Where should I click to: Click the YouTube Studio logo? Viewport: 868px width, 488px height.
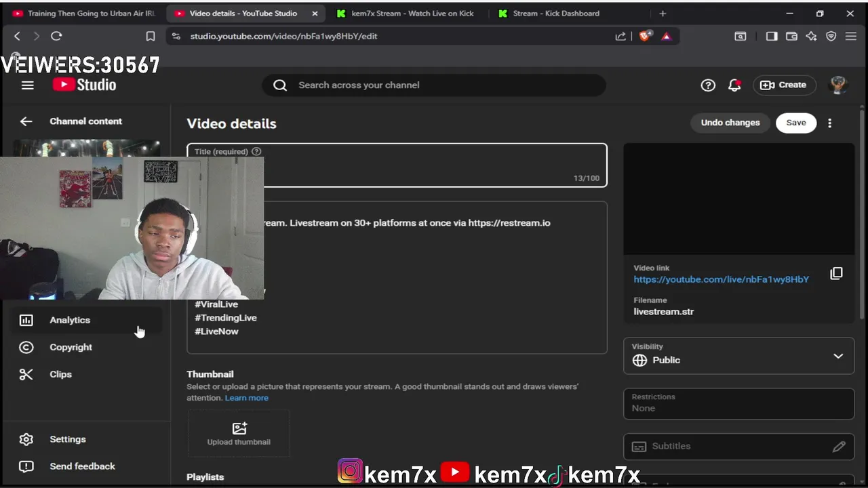85,85
